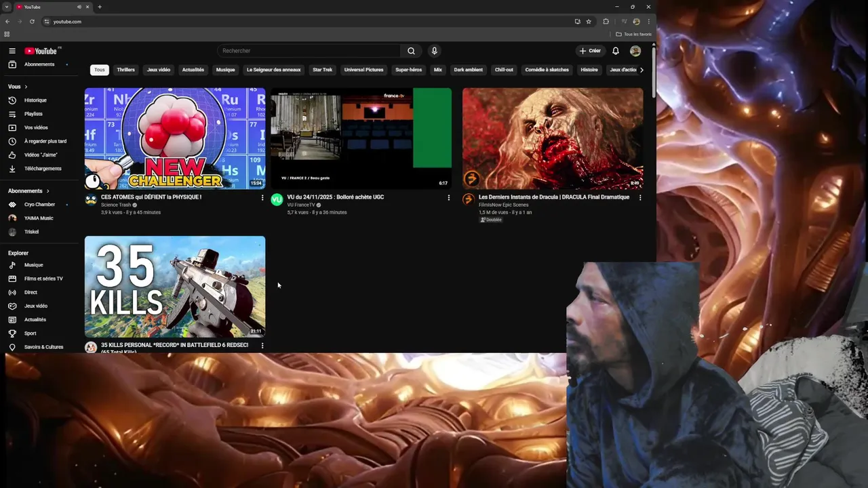The width and height of the screenshot is (868, 488).
Task: Open the Dracula video thumbnail
Action: pos(553,138)
